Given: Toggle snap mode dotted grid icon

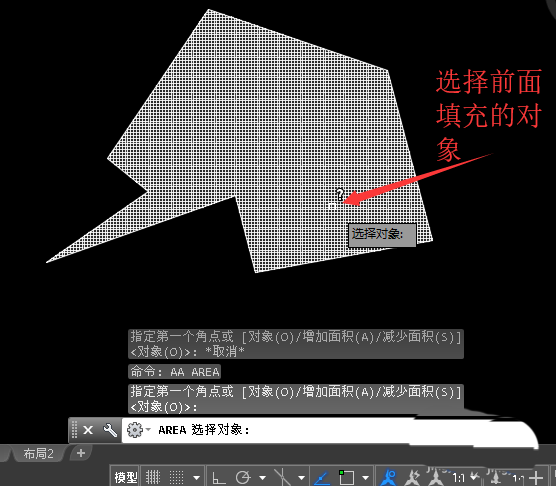Looking at the screenshot, I should [x=176, y=477].
